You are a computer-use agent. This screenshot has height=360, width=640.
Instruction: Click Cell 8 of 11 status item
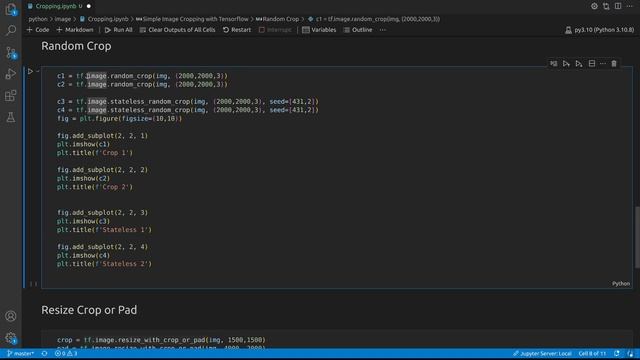(x=592, y=353)
